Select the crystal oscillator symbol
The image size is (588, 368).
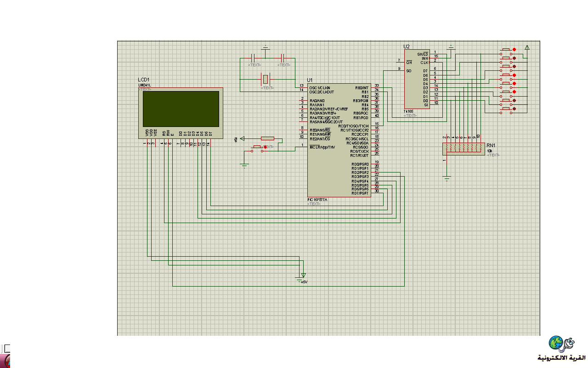266,79
